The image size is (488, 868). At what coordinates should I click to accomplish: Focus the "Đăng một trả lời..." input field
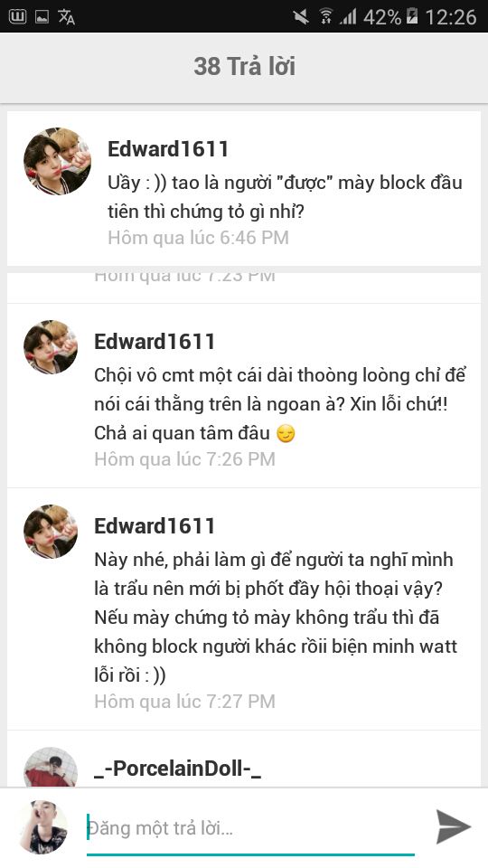pos(250,829)
